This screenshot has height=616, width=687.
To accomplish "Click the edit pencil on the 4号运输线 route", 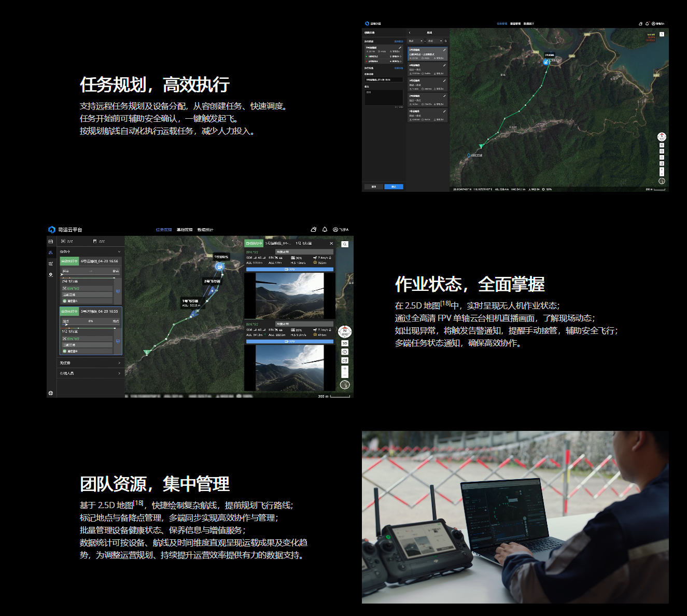I will (x=444, y=65).
